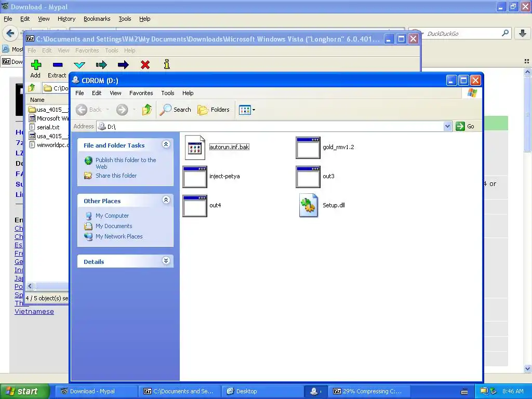Open Search in the CDROM window toolbar

[x=176, y=110]
